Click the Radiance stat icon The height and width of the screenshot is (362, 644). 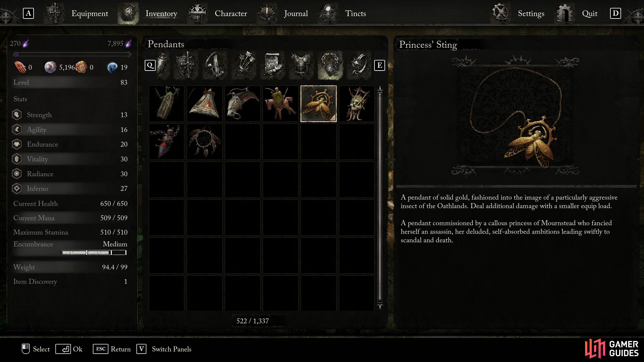(17, 174)
